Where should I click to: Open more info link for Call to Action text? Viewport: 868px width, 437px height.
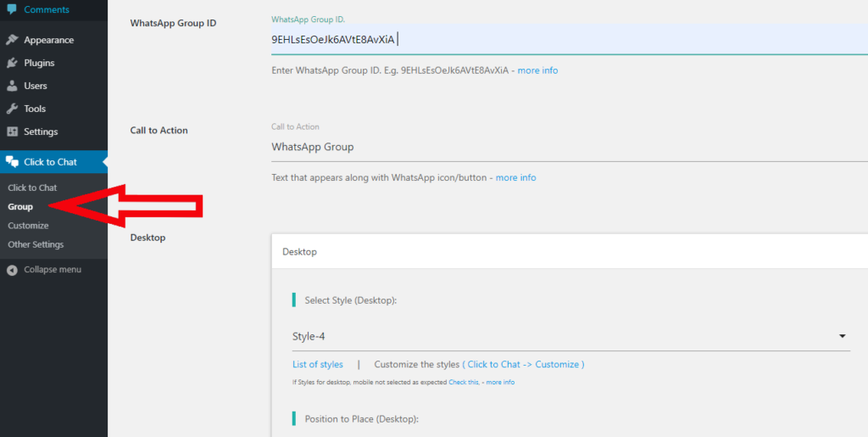516,178
